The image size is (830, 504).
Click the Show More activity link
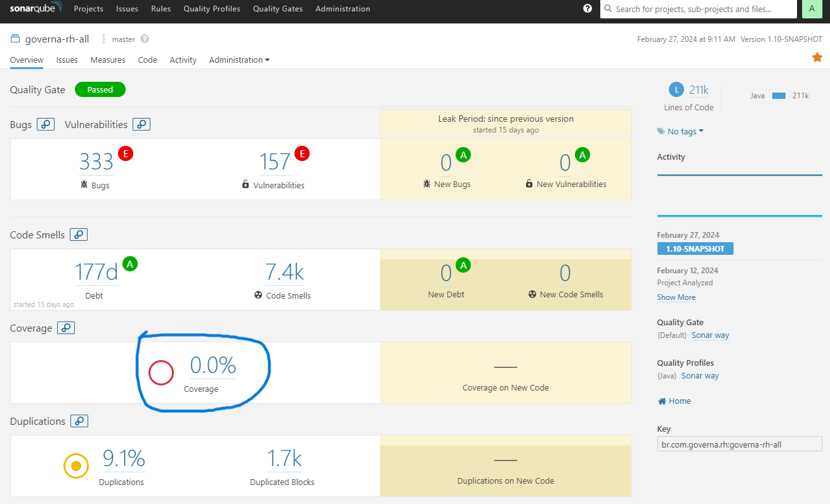pyautogui.click(x=676, y=297)
